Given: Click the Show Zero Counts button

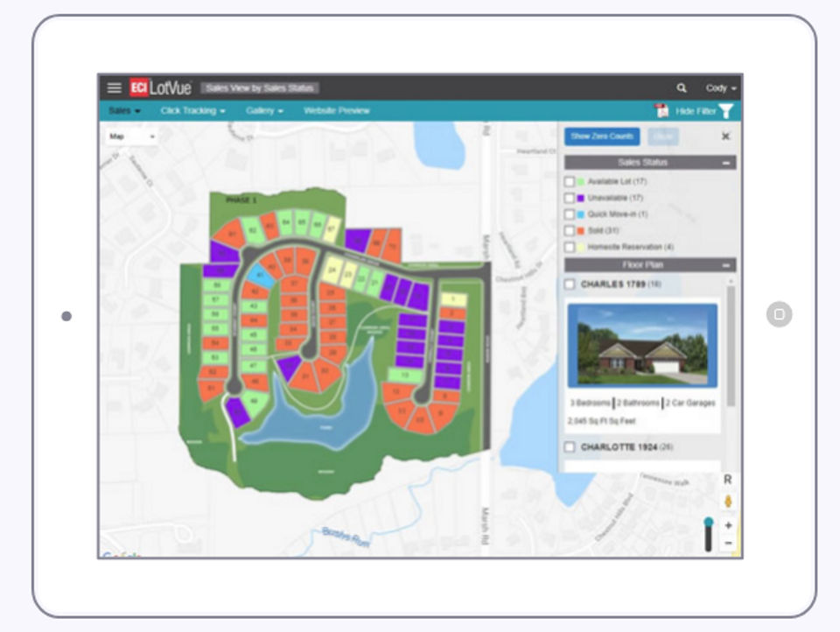Looking at the screenshot, I should pos(602,137).
